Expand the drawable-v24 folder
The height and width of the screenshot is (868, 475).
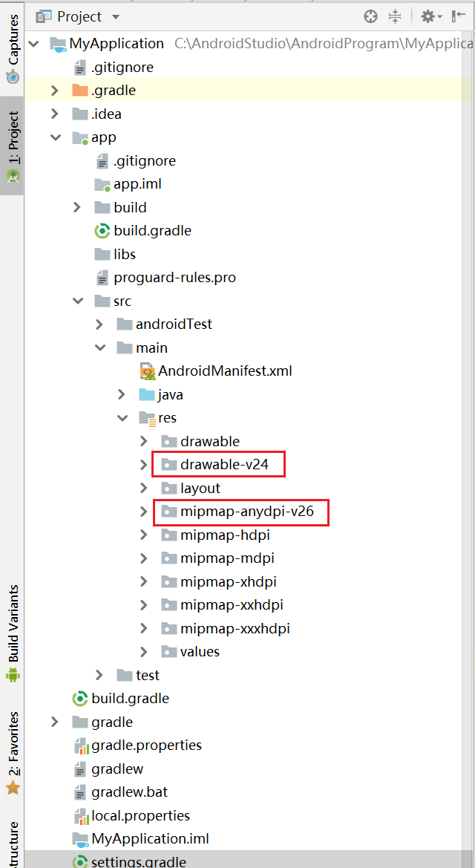(x=143, y=464)
